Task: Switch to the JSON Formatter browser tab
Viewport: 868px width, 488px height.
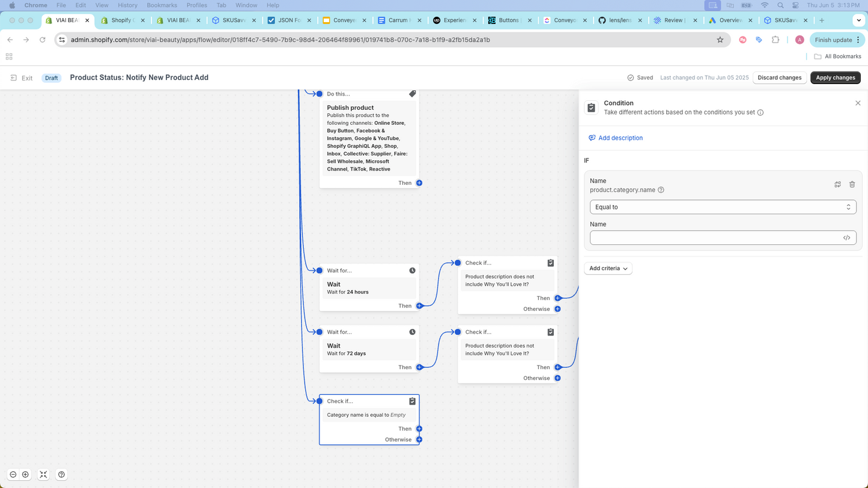Action: [289, 20]
